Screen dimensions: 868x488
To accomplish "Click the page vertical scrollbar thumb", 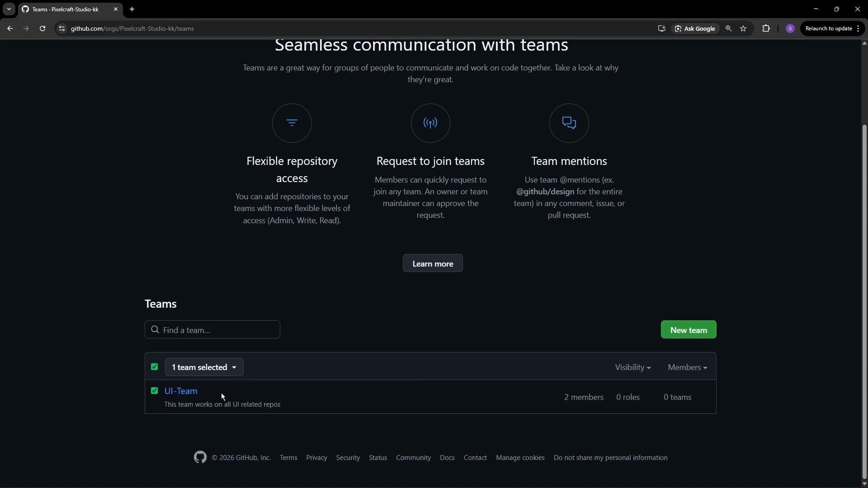I will click(864, 302).
